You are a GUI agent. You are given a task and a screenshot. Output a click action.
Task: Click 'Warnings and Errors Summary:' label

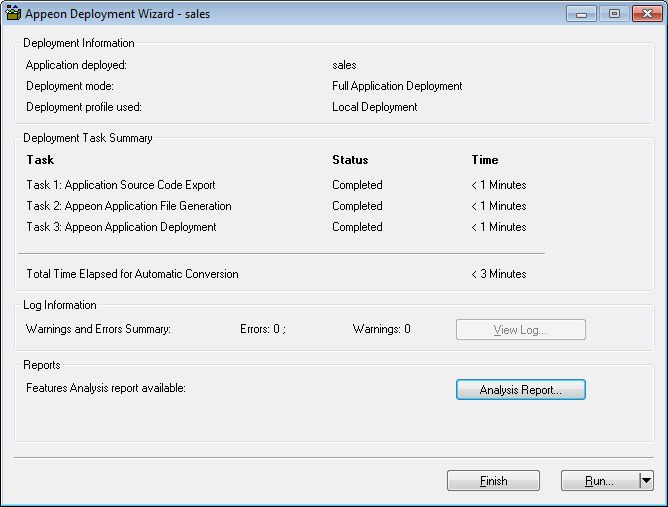pos(98,329)
